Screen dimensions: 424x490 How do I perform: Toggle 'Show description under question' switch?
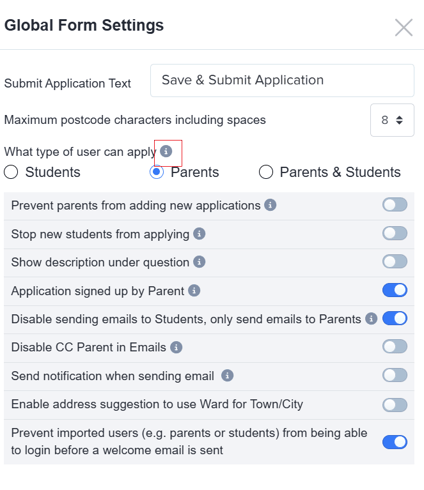(395, 261)
